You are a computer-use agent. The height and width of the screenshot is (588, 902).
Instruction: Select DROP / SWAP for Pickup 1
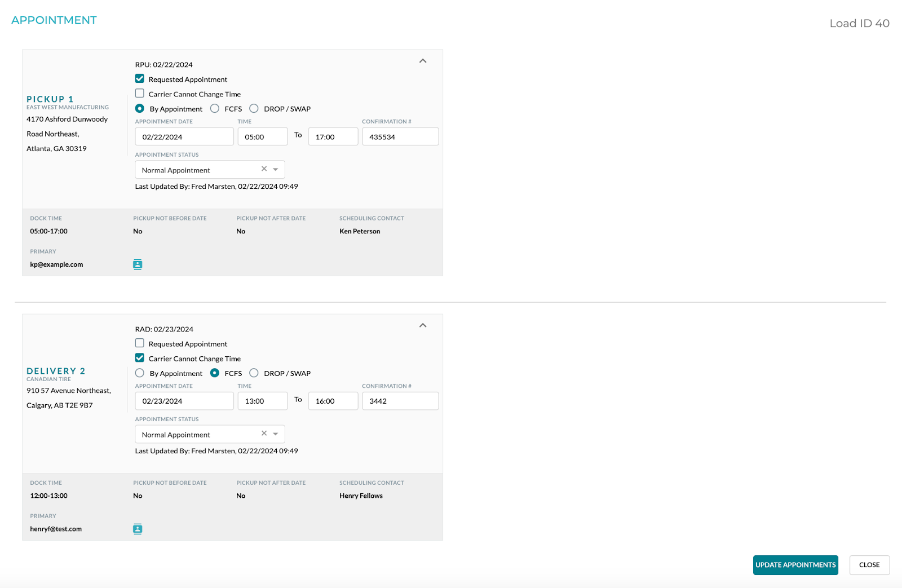coord(254,109)
